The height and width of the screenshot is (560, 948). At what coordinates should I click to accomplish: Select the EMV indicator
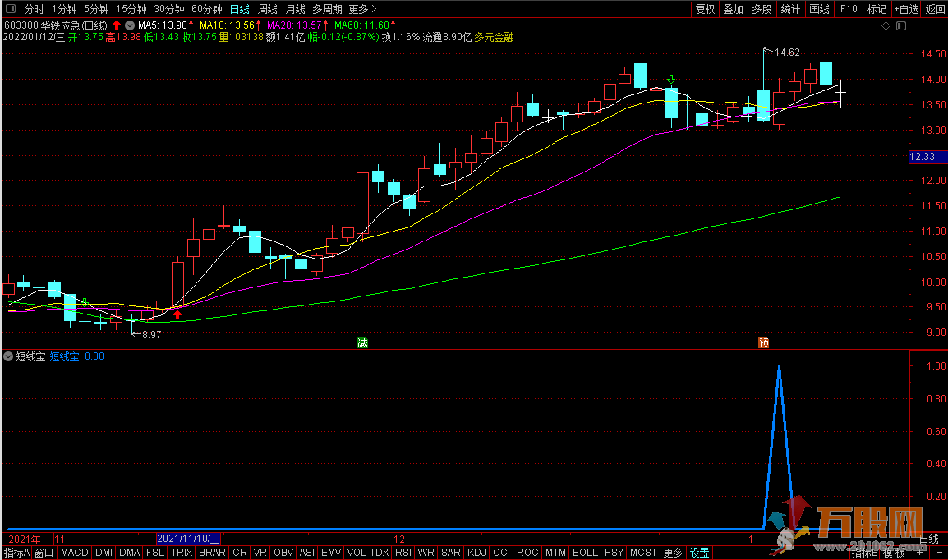pyautogui.click(x=331, y=553)
